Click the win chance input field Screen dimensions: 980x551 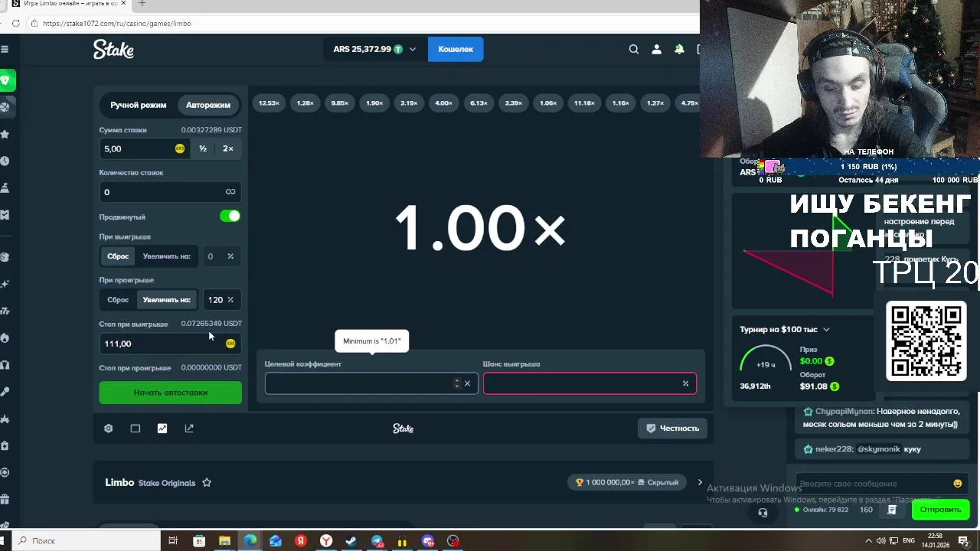[590, 383]
